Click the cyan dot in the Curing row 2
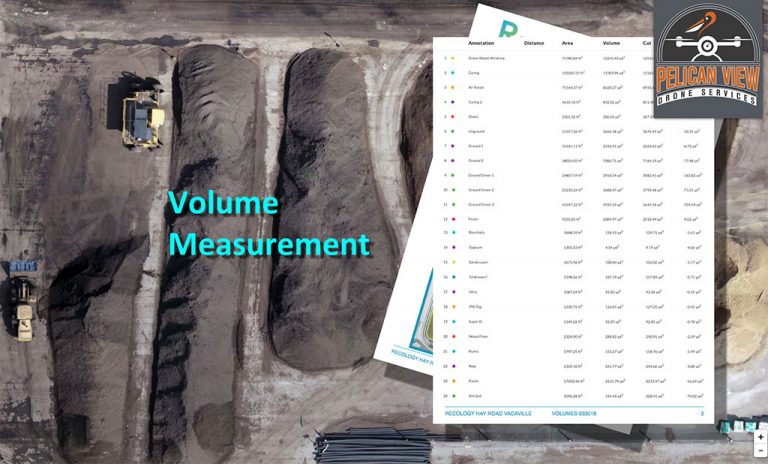Viewport: 768px width, 464px height. [453, 73]
